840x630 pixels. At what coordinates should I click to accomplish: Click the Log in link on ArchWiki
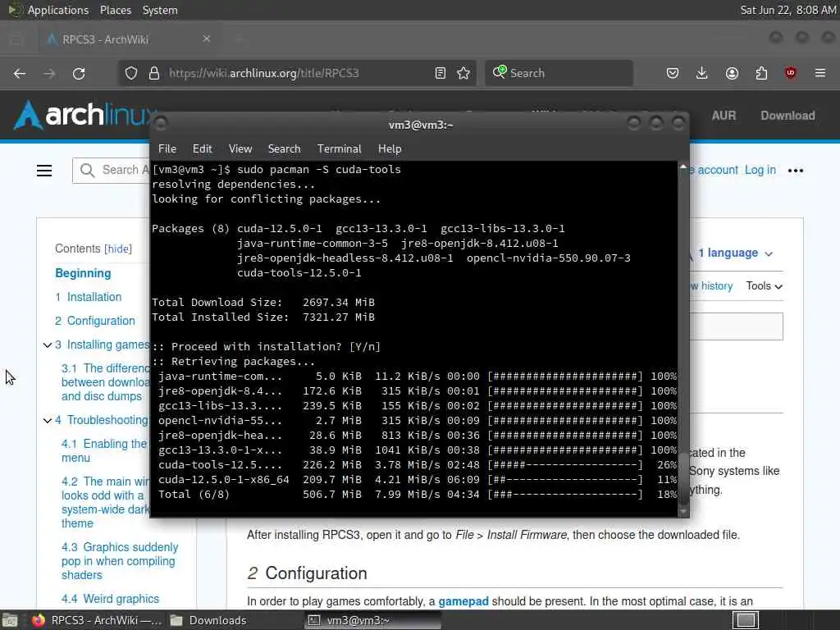[760, 170]
